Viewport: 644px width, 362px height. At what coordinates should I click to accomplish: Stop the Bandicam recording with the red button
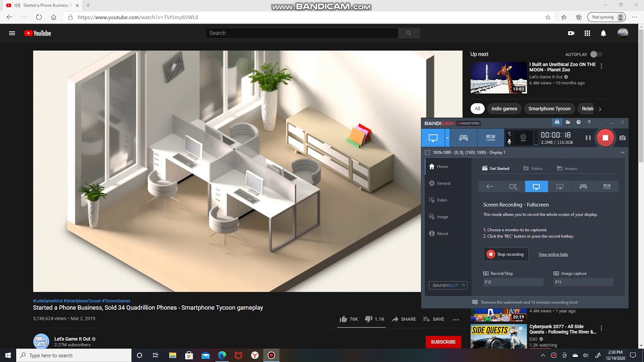point(605,138)
